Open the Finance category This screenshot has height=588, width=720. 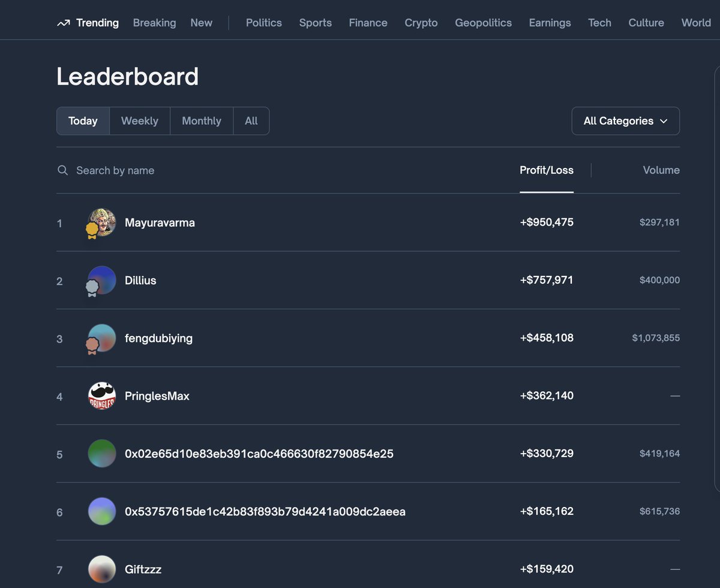tap(368, 23)
